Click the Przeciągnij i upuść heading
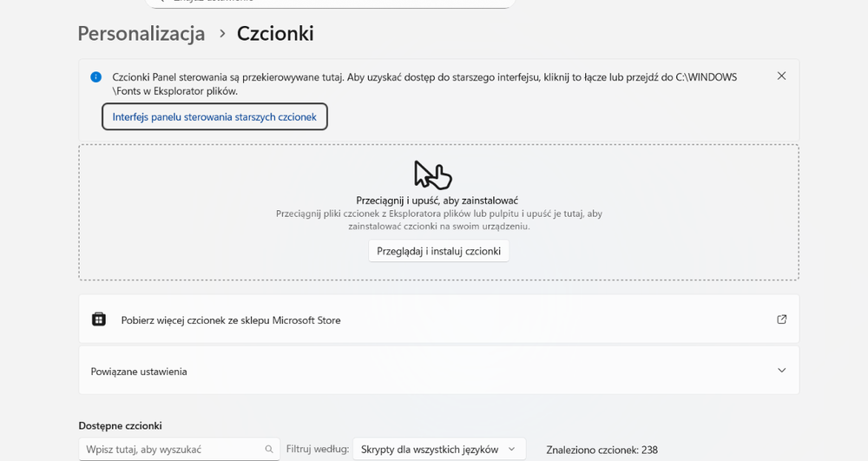868x461 pixels. pos(437,201)
